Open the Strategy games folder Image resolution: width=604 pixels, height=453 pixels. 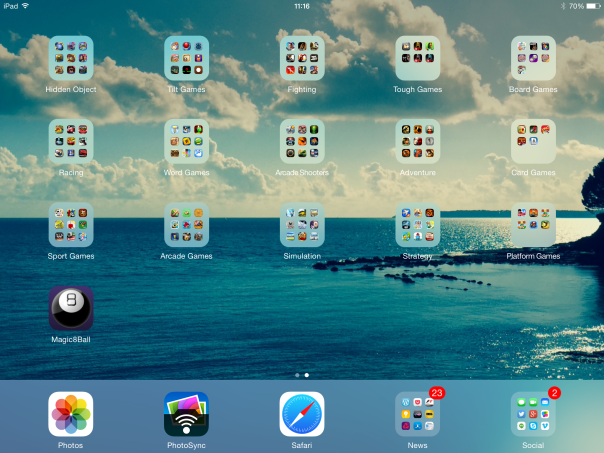pos(417,225)
